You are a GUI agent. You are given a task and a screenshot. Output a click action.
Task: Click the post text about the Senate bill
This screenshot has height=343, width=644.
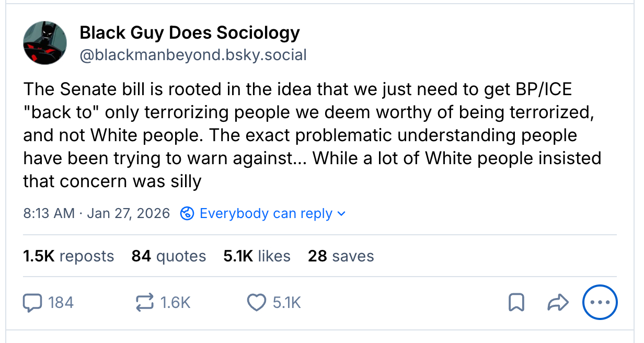312,135
